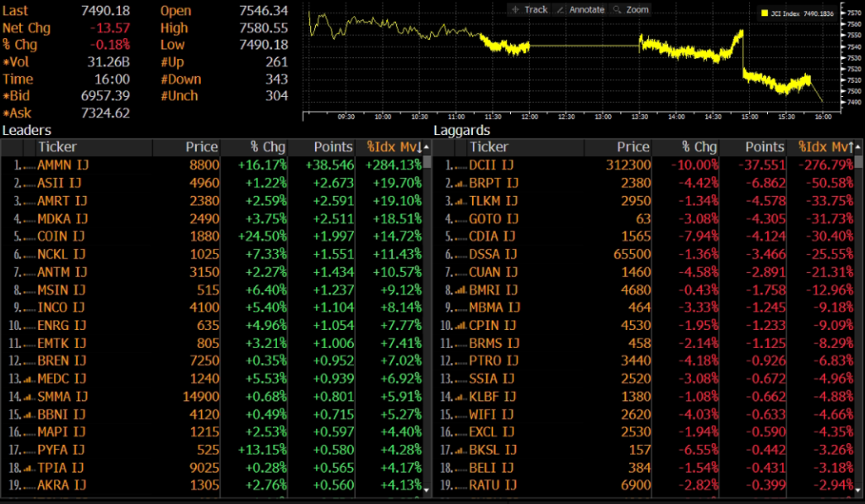This screenshot has height=504, width=865.
Task: Click the volume bars icon beside KLBF IJ
Action: pos(460,397)
